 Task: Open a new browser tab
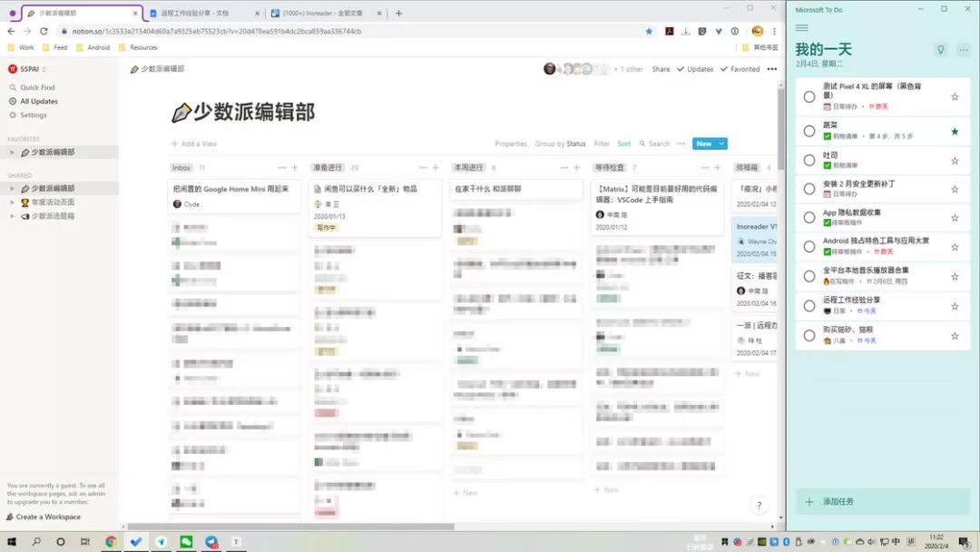pos(398,13)
